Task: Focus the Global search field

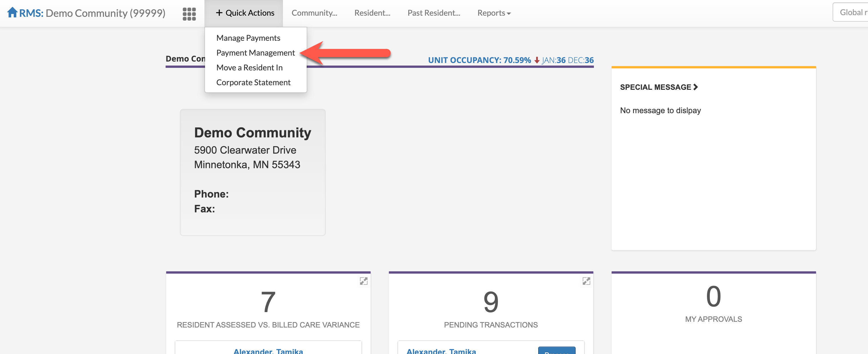Action: [851, 13]
